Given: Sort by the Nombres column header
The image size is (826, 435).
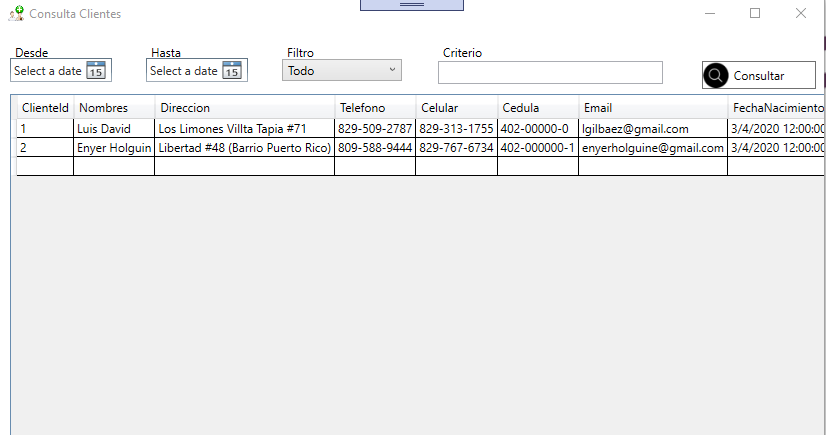Looking at the screenshot, I should (x=114, y=108).
